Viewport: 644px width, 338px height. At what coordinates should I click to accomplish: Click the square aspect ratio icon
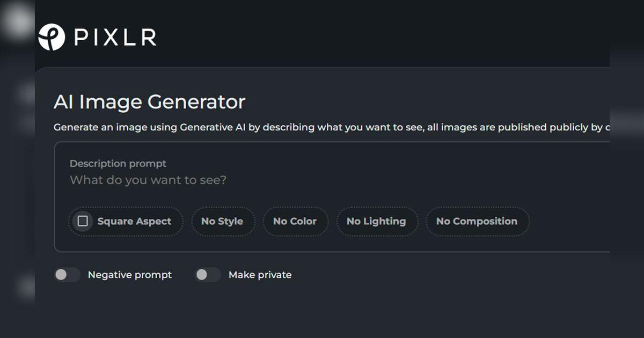(83, 221)
